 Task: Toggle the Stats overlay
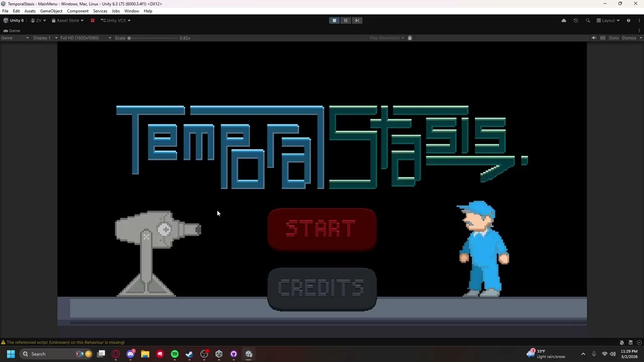[x=614, y=38]
